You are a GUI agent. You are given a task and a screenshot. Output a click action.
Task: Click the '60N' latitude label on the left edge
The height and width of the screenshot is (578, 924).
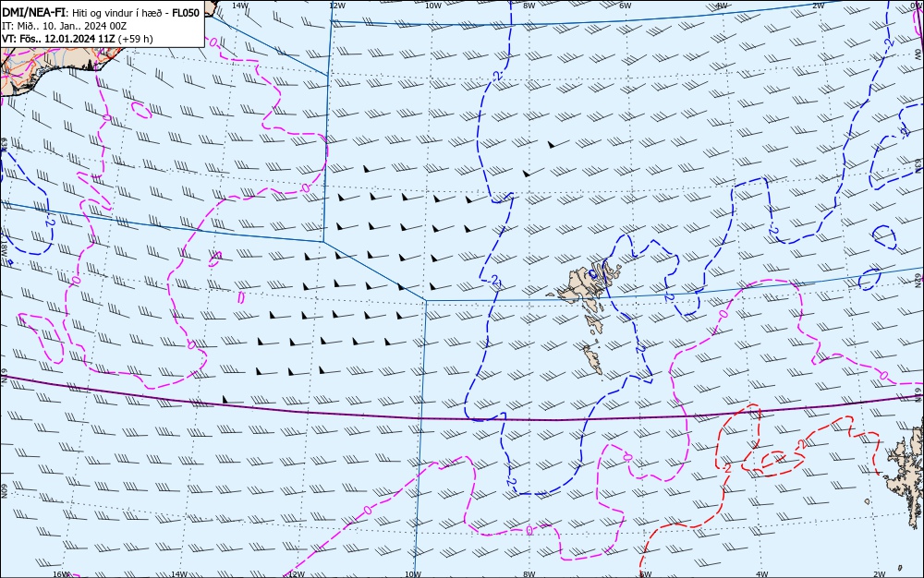[x=4, y=491]
